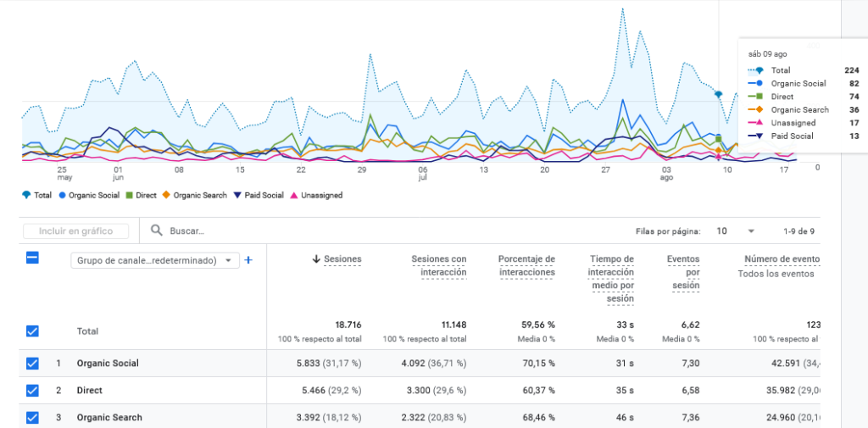Click the Sesiones con interacción header
Screen dimensions: 868x428
[x=438, y=265]
